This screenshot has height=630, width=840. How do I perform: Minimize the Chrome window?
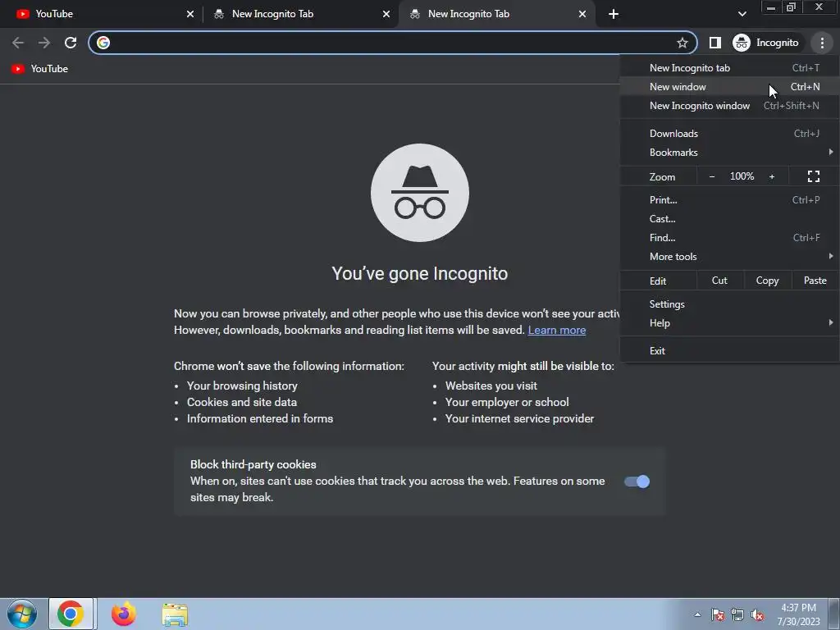(771, 7)
